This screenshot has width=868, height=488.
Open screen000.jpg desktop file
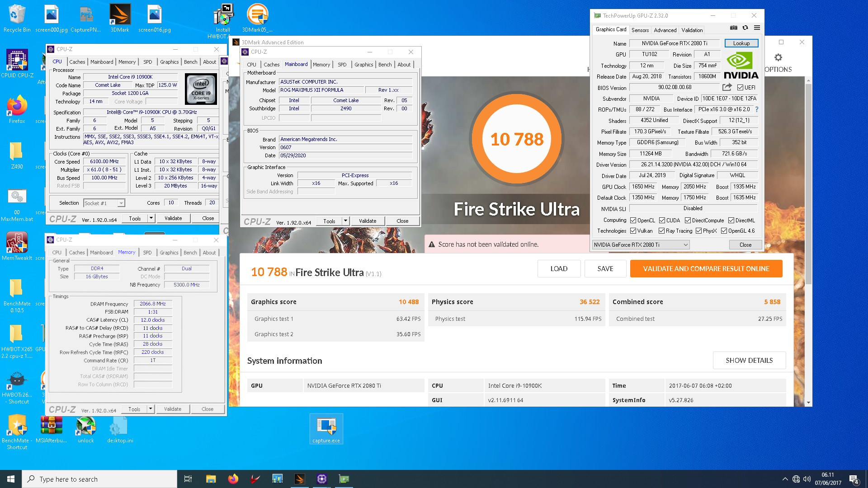pyautogui.click(x=51, y=19)
